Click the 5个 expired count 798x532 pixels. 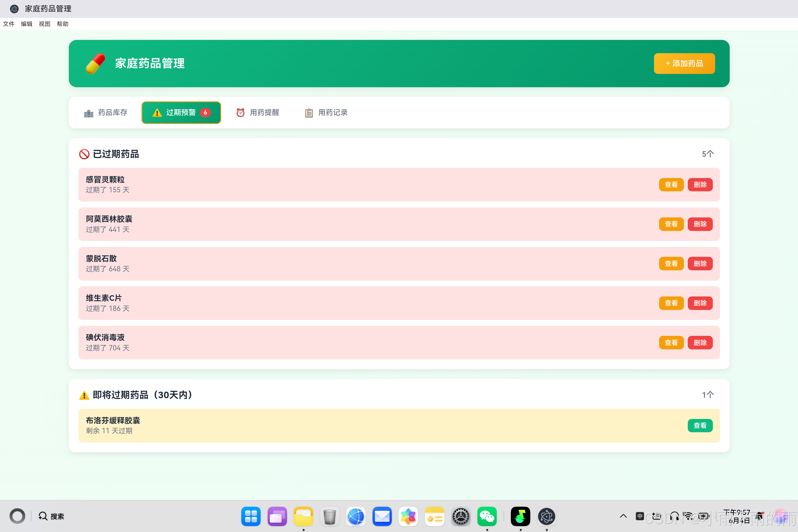click(708, 154)
